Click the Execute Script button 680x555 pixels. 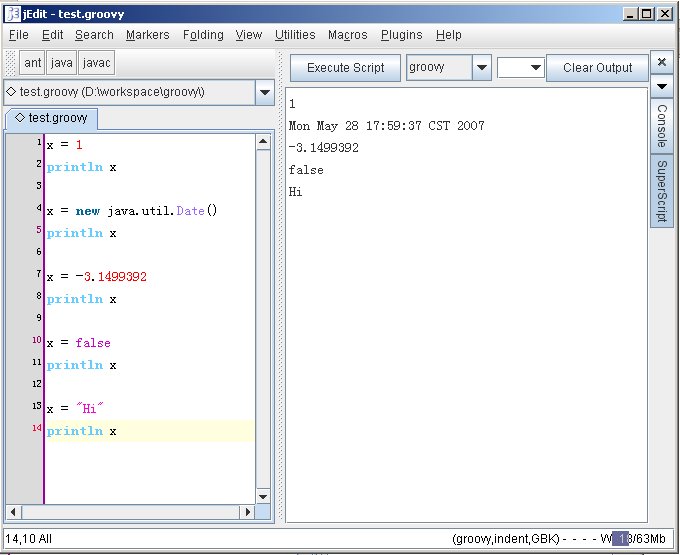click(345, 68)
